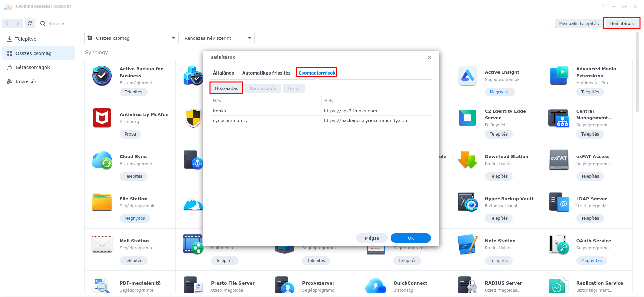This screenshot has height=297, width=644.
Task: Click the https://spk7.imnks.com URL cell
Action: (350, 111)
